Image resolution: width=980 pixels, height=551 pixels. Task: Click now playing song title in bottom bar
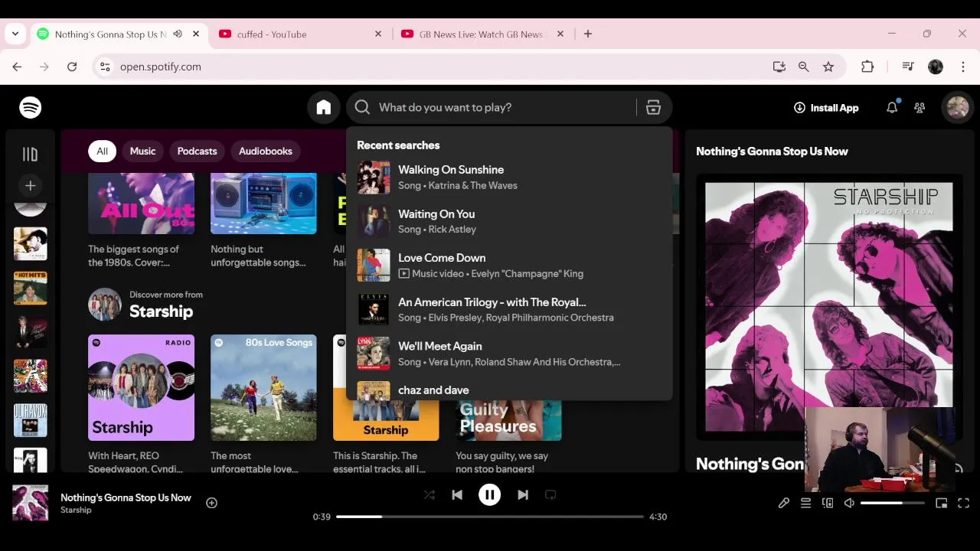coord(126,497)
